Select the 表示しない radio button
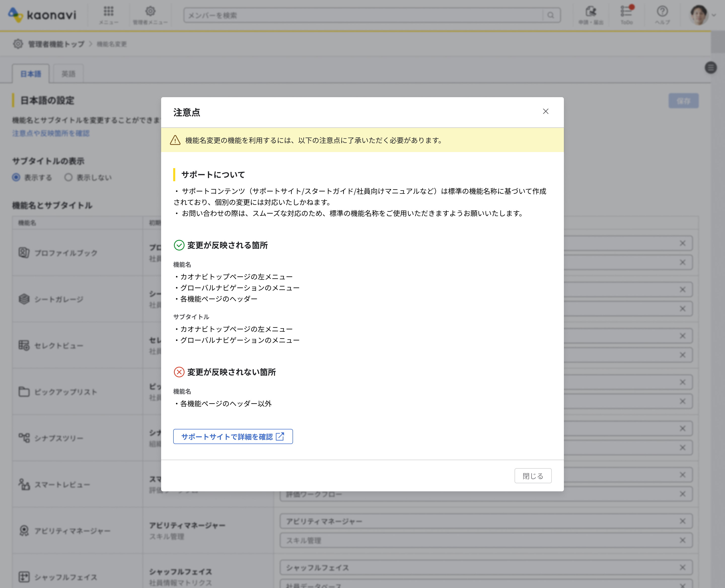This screenshot has height=588, width=725. pos(68,177)
